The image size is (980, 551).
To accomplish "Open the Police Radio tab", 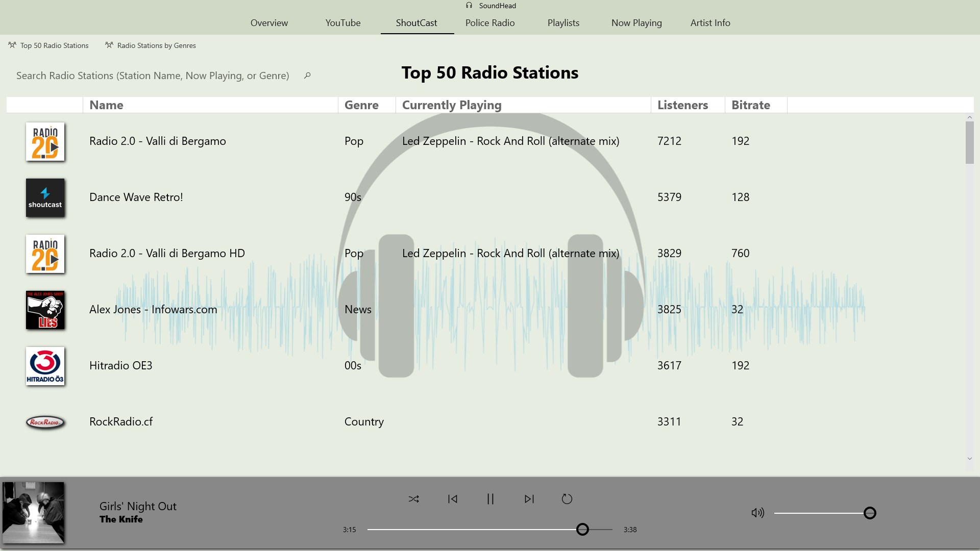I will (490, 23).
